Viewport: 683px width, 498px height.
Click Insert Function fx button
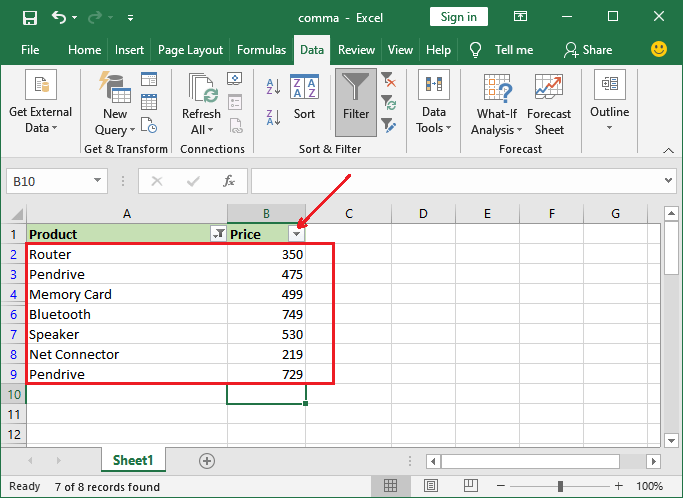point(229,181)
